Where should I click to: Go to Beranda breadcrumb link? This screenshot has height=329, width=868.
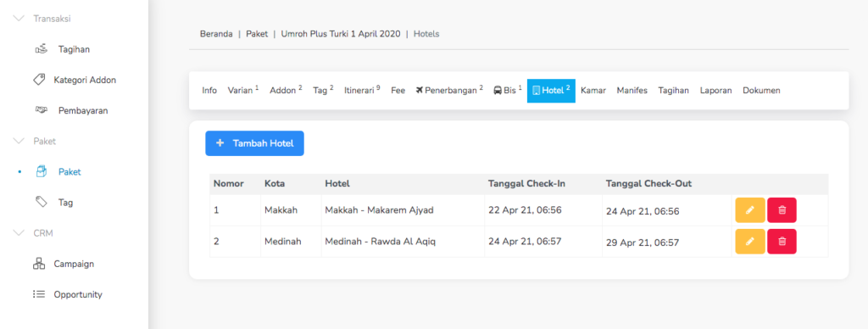point(216,34)
